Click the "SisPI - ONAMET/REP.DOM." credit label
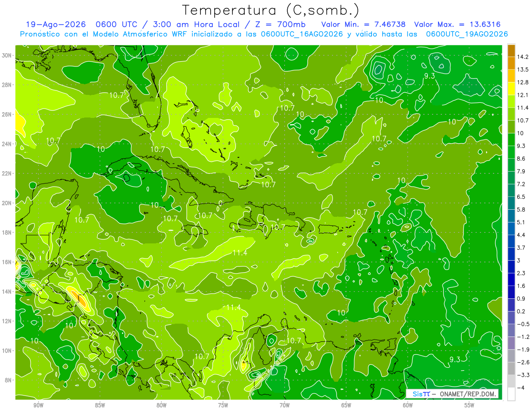This screenshot has width=532, height=411. (x=452, y=394)
